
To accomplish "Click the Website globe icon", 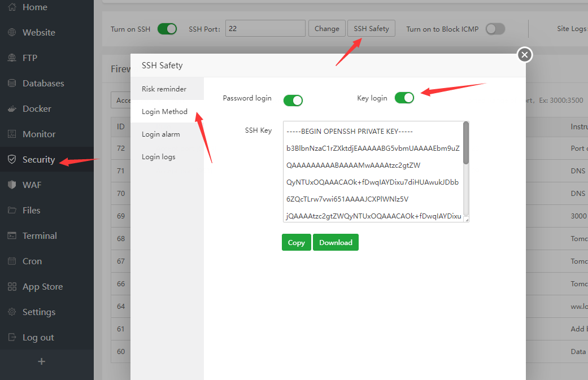I will [12, 33].
